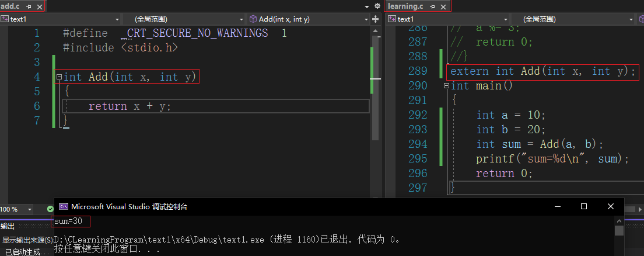Viewport: 644px width, 256px height.
Task: Click the #include <stdio.h> line
Action: (x=120, y=48)
